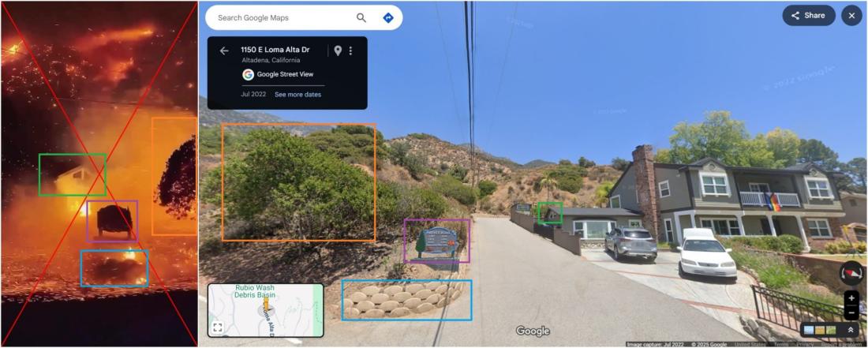Click the magnifier search icon
Screen dimensions: 868x348
(x=361, y=17)
